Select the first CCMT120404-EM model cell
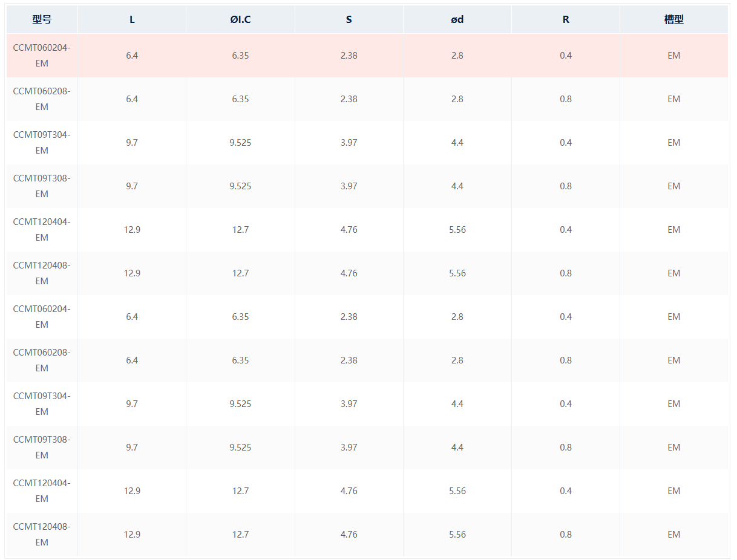Image resolution: width=737 pixels, height=560 pixels. click(42, 229)
